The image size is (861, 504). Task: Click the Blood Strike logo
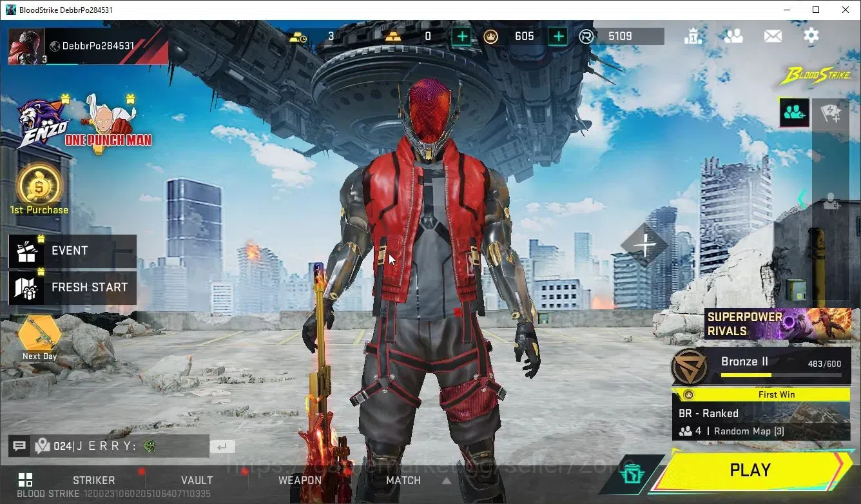tap(816, 77)
